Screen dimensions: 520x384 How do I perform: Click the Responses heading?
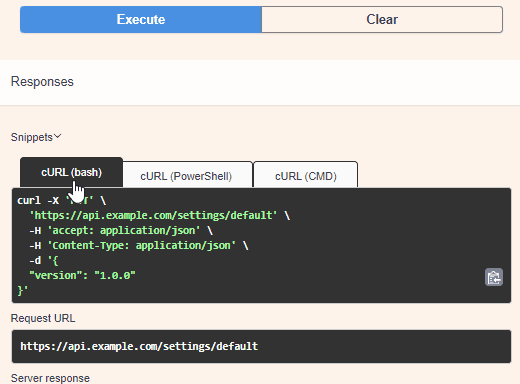42,82
